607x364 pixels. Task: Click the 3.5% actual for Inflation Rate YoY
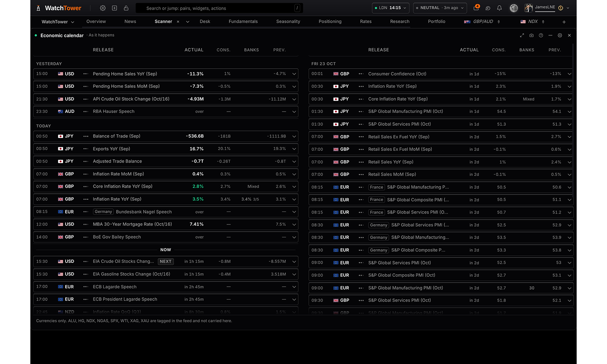[198, 199]
